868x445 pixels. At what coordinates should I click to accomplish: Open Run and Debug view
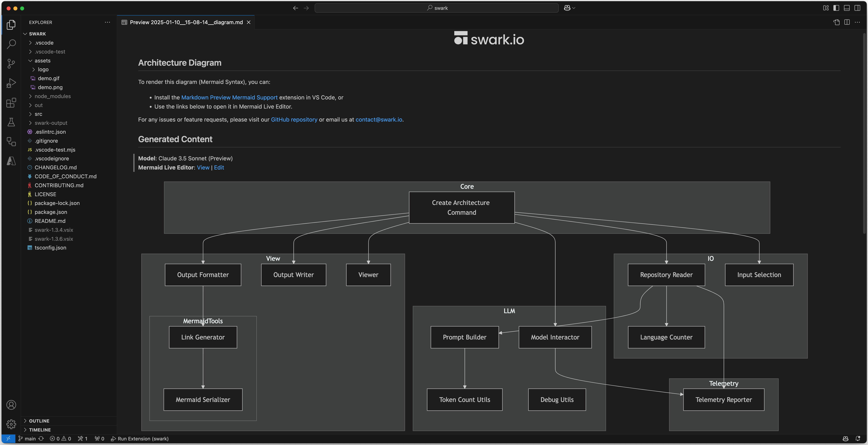[11, 83]
